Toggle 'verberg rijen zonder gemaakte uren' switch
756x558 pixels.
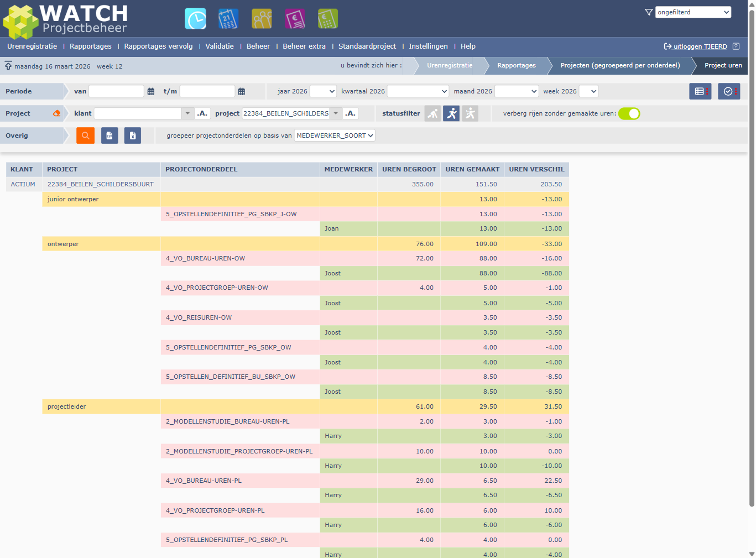(x=629, y=113)
